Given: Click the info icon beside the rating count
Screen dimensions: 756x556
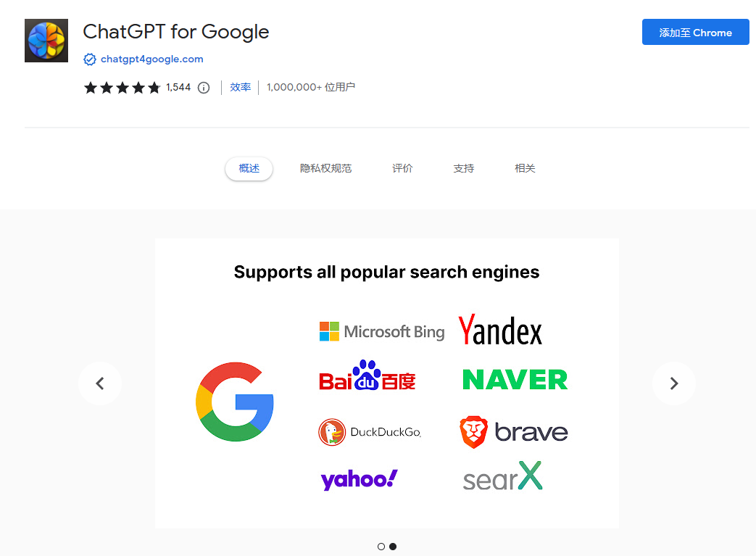Looking at the screenshot, I should (x=204, y=88).
